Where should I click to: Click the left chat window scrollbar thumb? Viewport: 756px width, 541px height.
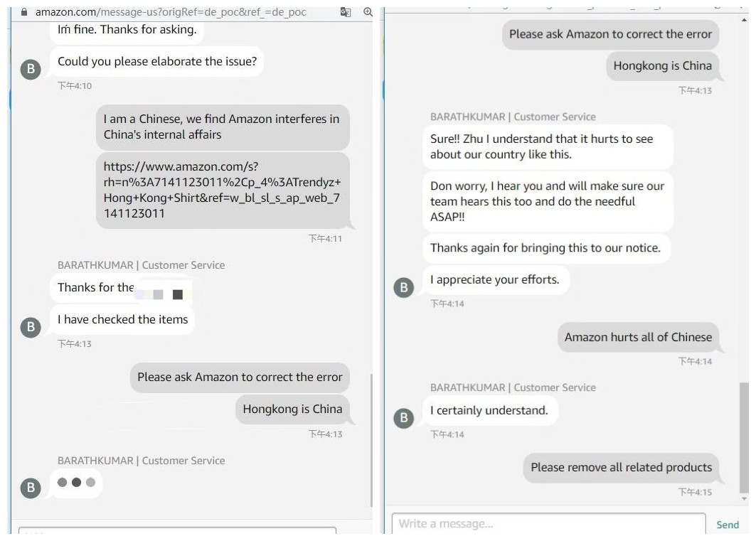tap(371, 440)
